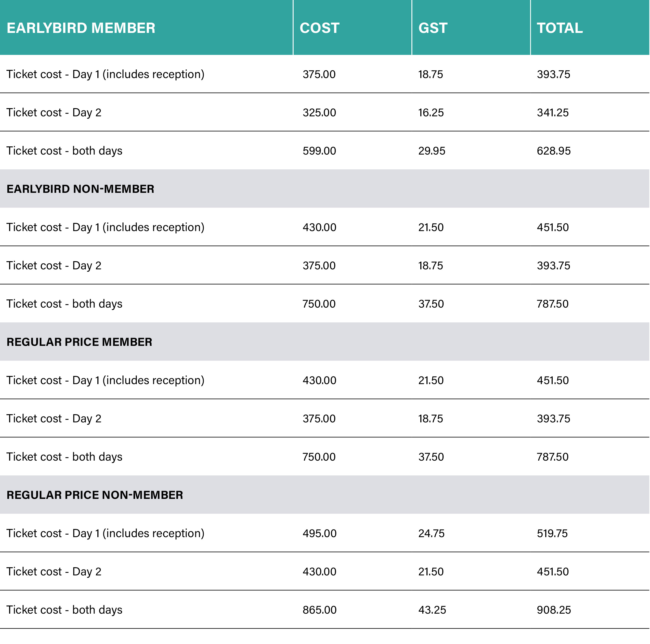
Task: Click the 865.00 cost value
Action: pyautogui.click(x=320, y=610)
